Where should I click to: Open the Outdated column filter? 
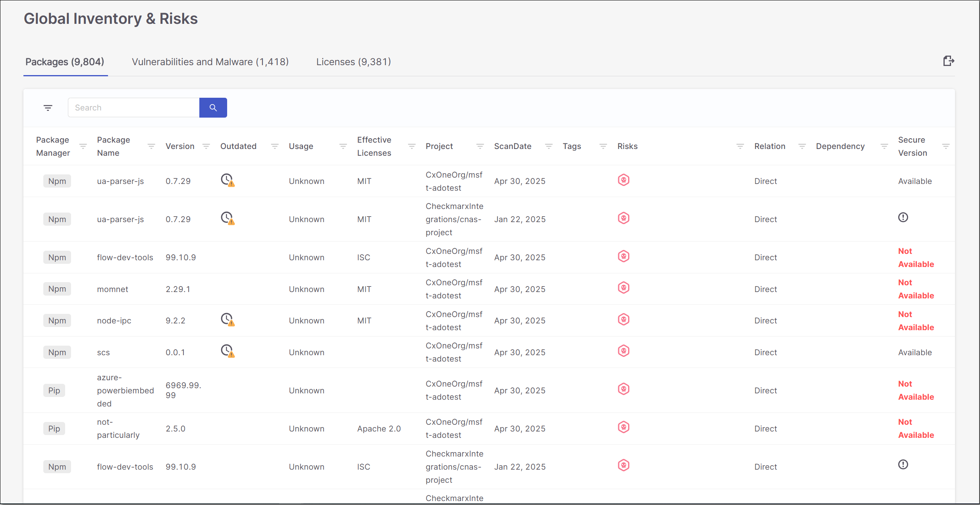(x=275, y=146)
